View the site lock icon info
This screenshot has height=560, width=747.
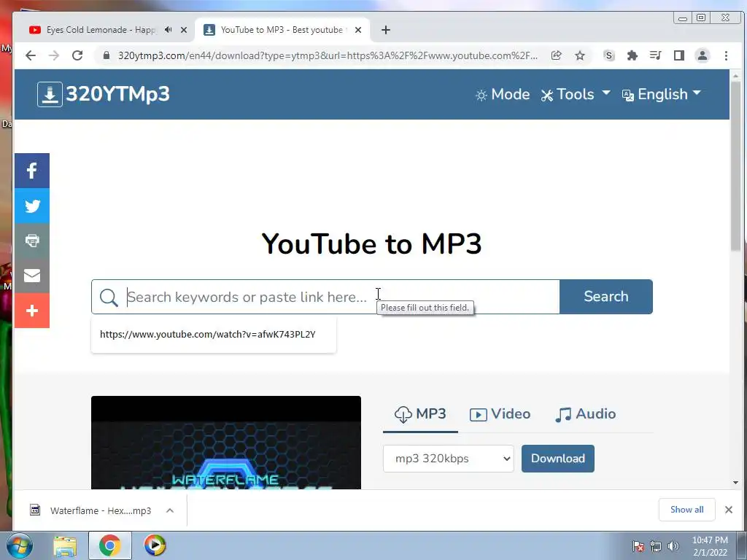click(107, 55)
